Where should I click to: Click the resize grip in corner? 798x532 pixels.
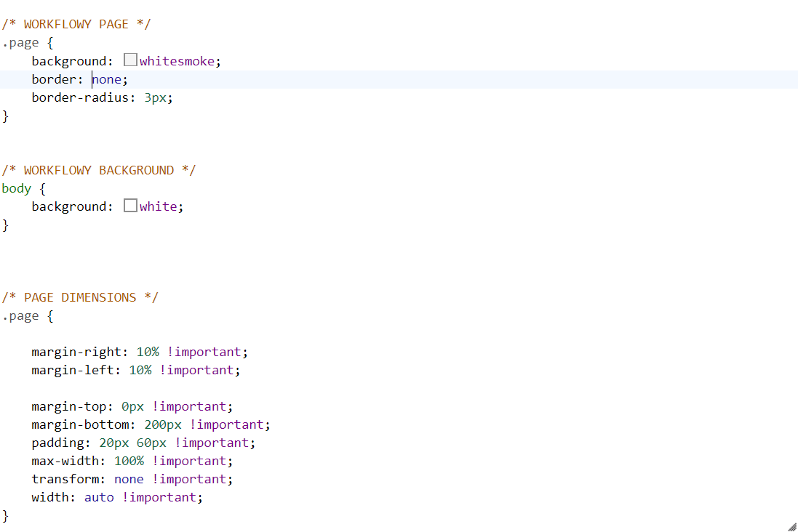[792, 527]
